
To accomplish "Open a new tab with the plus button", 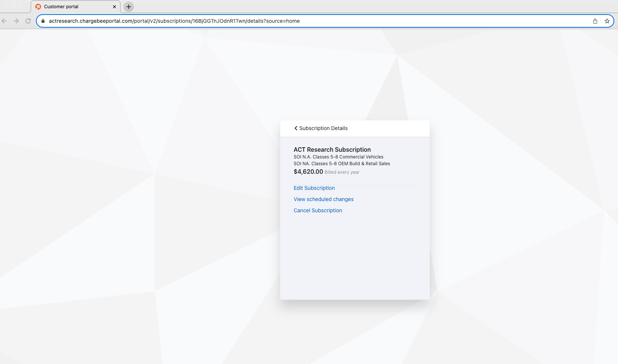I will [129, 7].
